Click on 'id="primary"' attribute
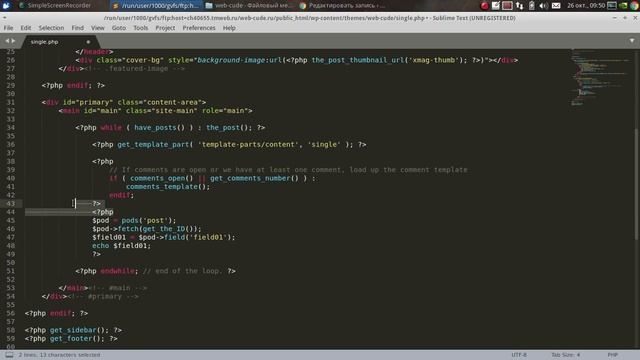Screen dimensions: 640x360 click(x=88, y=102)
